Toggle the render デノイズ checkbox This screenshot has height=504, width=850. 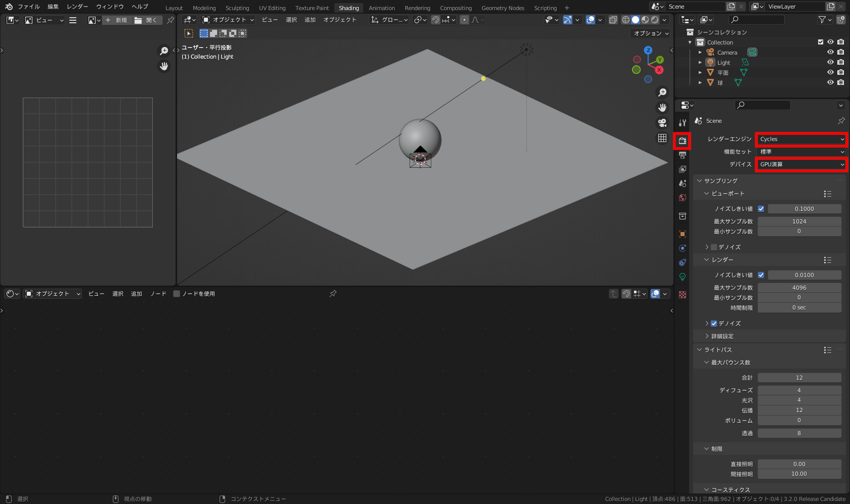pyautogui.click(x=714, y=324)
